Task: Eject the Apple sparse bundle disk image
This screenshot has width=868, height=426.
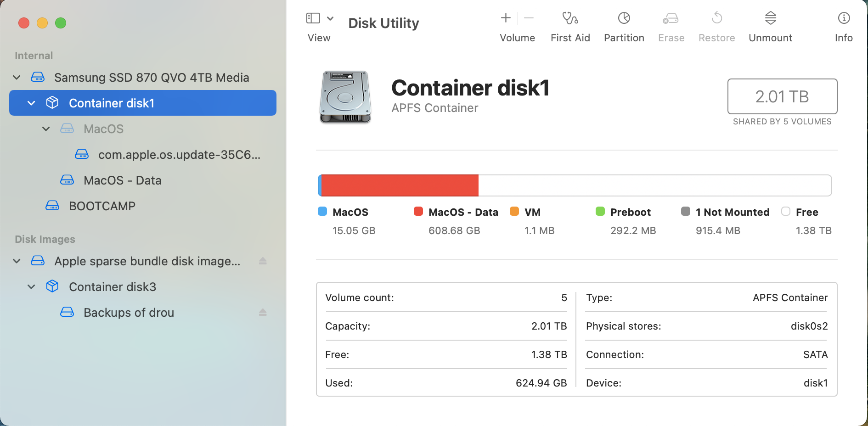Action: coord(263,261)
